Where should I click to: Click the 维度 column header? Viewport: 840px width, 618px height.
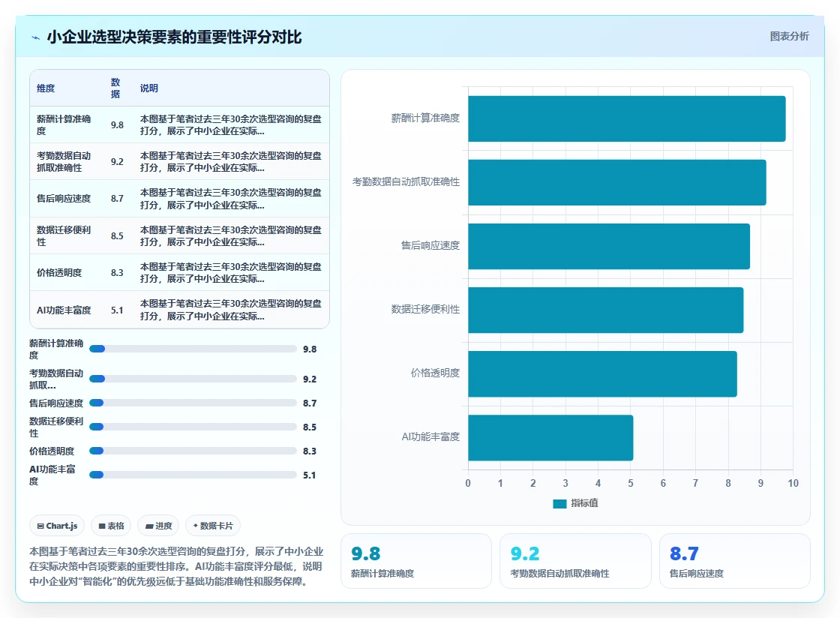46,88
